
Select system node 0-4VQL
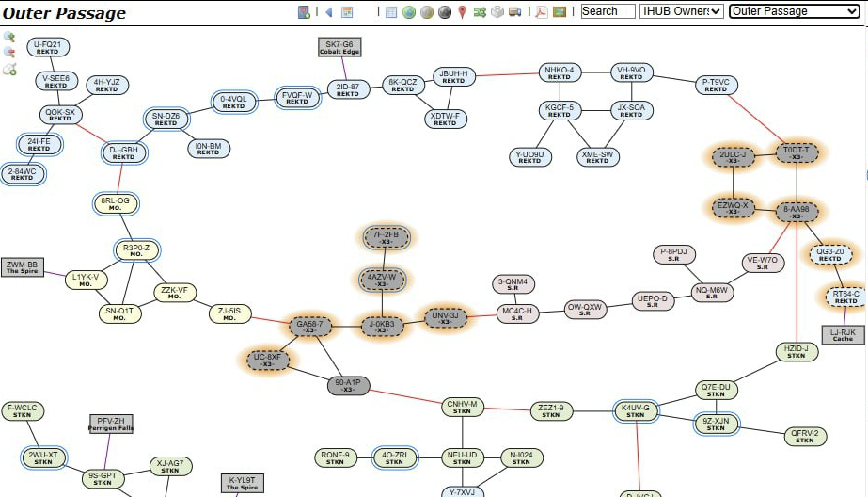point(234,102)
